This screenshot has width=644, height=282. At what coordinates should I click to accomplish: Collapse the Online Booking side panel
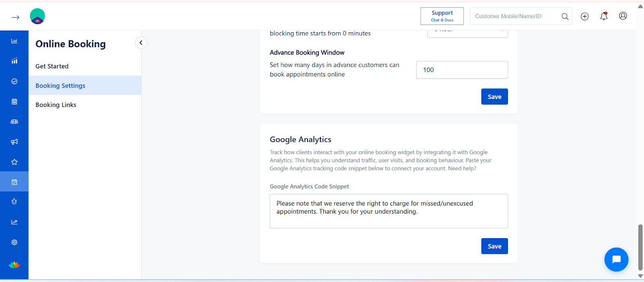(141, 43)
